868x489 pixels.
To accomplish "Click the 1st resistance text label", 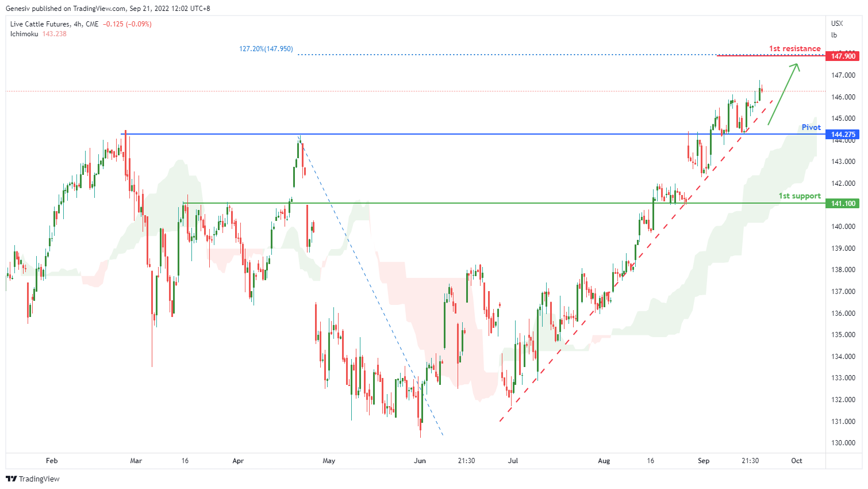I will pos(795,48).
